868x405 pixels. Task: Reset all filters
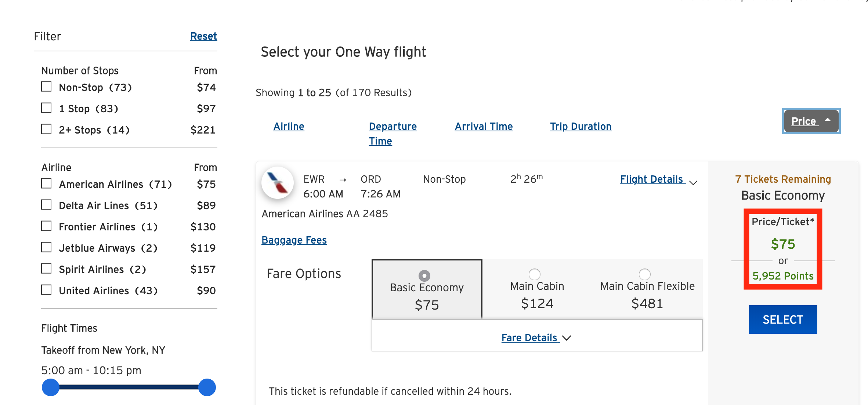click(203, 36)
